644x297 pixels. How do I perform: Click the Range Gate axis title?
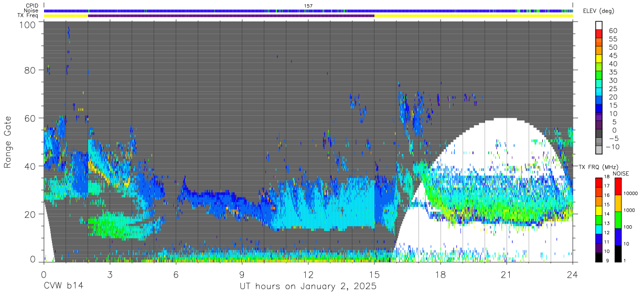tap(8, 141)
